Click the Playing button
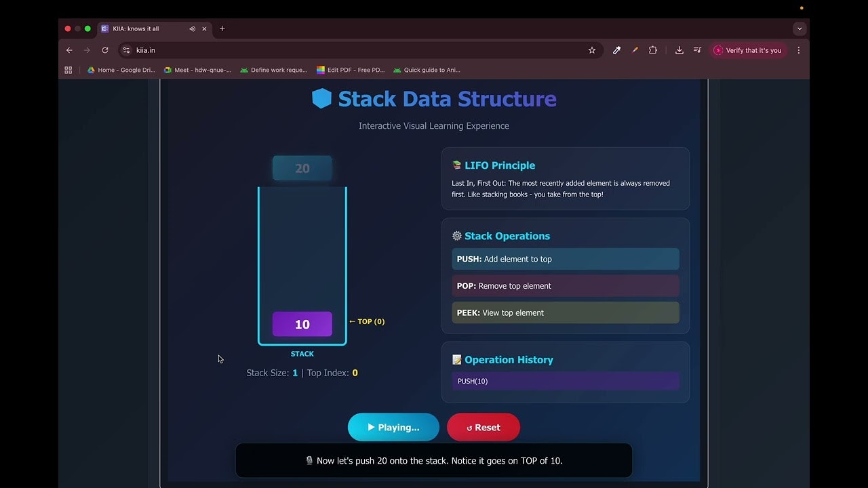 point(393,428)
